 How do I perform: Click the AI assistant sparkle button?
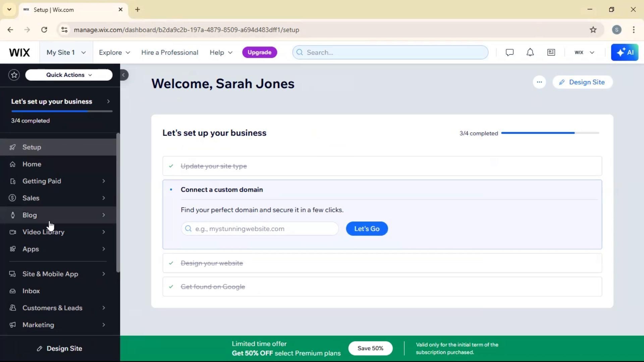tap(625, 52)
